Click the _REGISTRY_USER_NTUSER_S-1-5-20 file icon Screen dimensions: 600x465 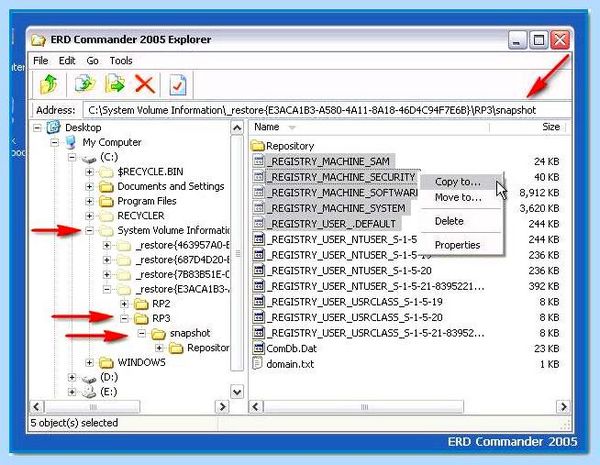pyautogui.click(x=259, y=270)
